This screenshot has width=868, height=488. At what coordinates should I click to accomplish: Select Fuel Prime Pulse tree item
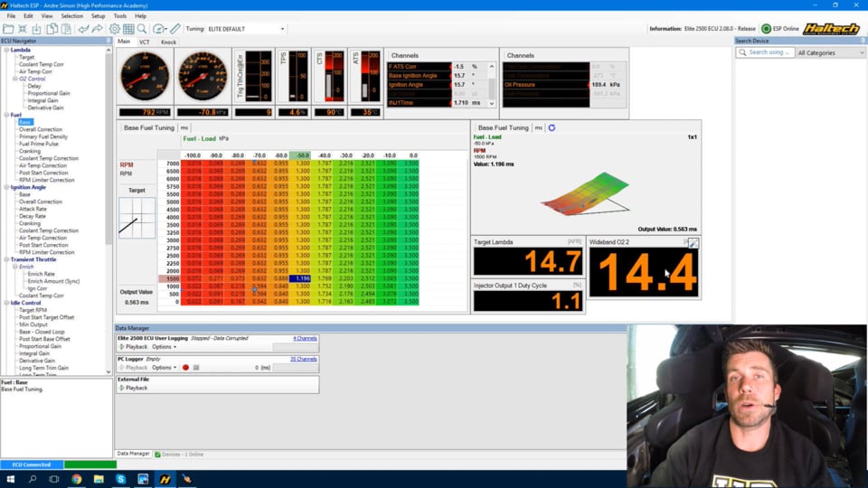point(39,144)
